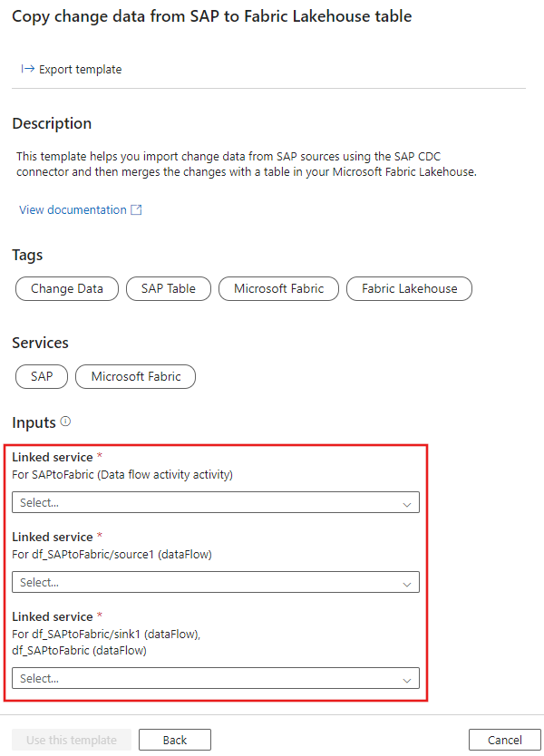Click the 'Copy change data from SAP to Fabric Lakehouse table' title
The height and width of the screenshot is (756, 544).
point(212,16)
